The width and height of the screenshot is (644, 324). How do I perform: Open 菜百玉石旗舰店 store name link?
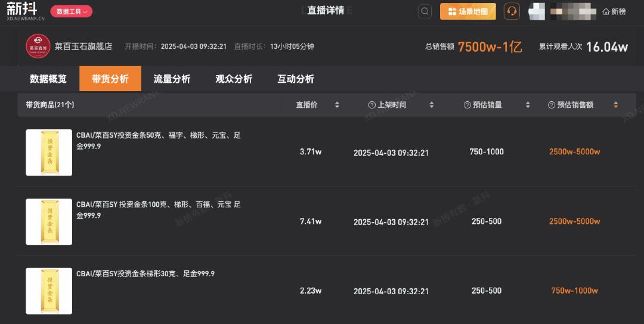click(83, 46)
